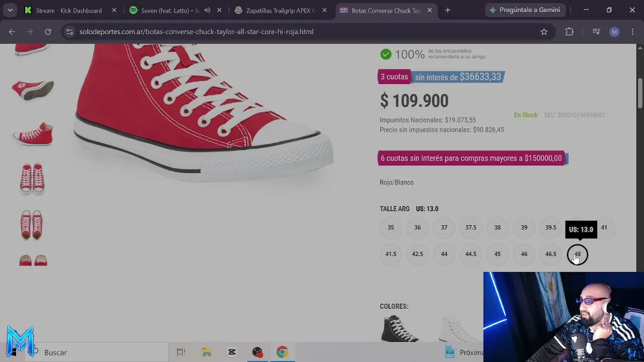
Task: Close the Spotify Seven tab
Action: tap(219, 10)
